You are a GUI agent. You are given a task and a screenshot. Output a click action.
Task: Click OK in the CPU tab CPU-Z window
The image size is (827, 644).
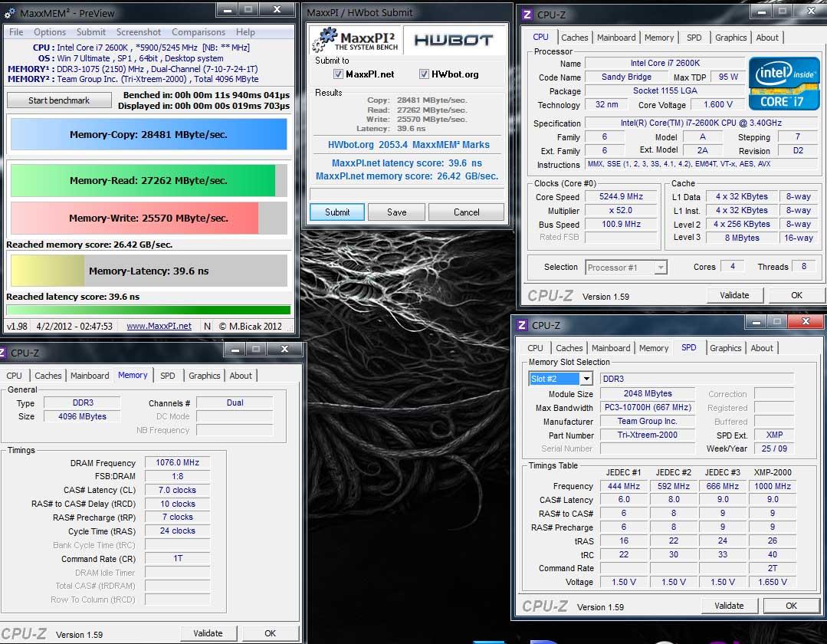click(796, 295)
